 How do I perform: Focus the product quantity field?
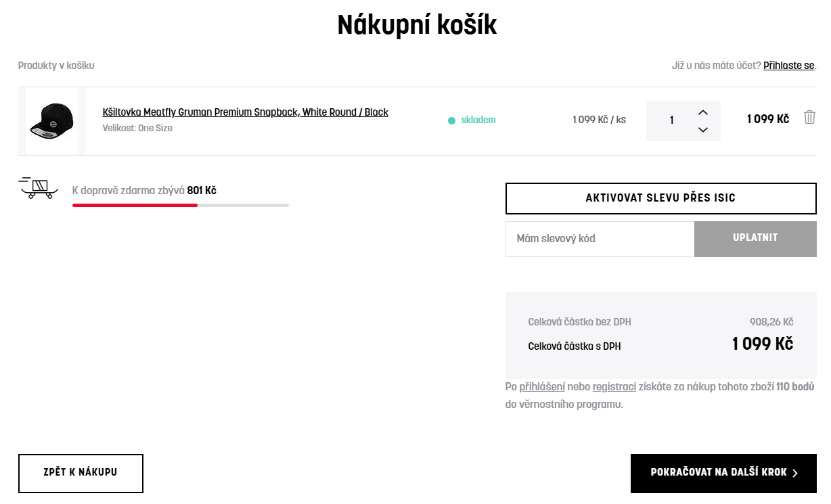pos(671,120)
